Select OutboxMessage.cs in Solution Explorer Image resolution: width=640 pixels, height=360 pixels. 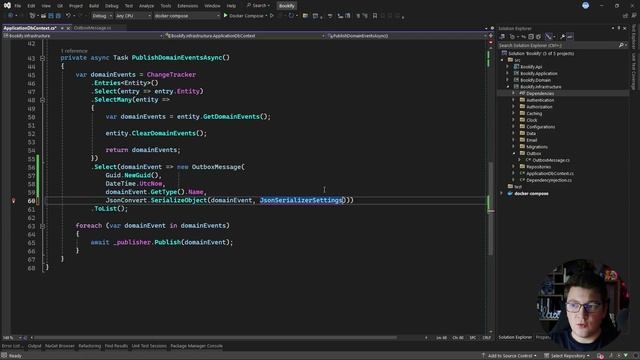coord(551,160)
